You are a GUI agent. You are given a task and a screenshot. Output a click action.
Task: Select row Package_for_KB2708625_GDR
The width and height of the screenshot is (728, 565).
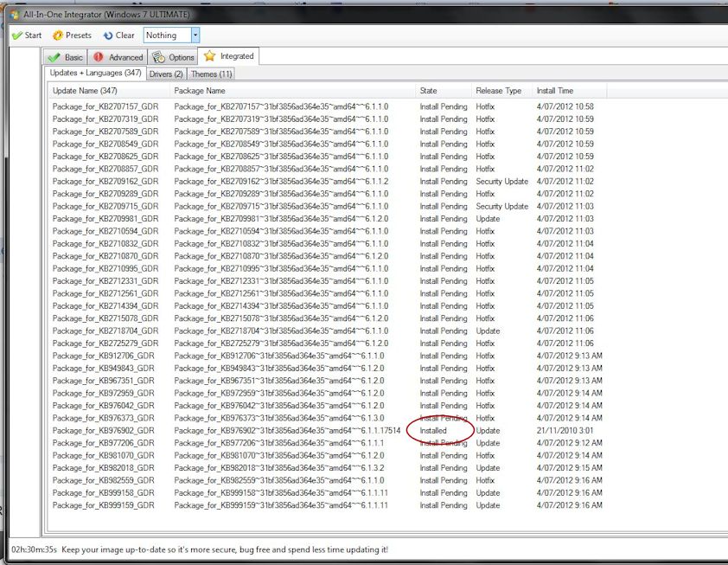[x=328, y=157]
